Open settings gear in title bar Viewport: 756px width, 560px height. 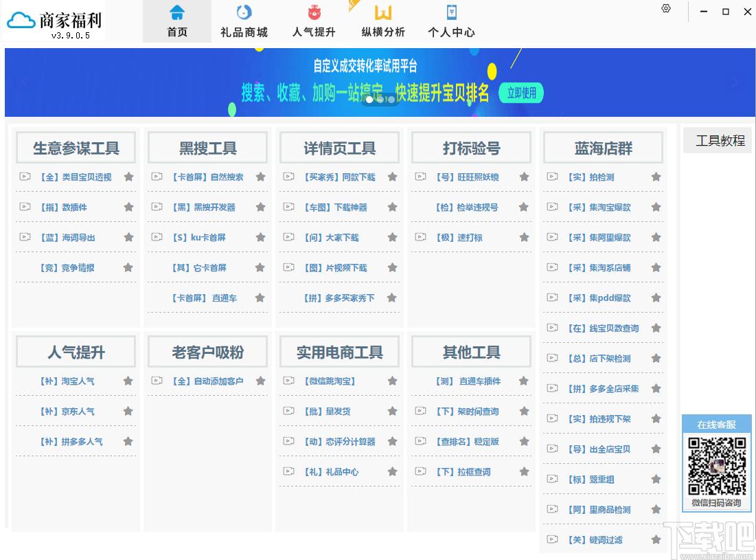point(666,9)
